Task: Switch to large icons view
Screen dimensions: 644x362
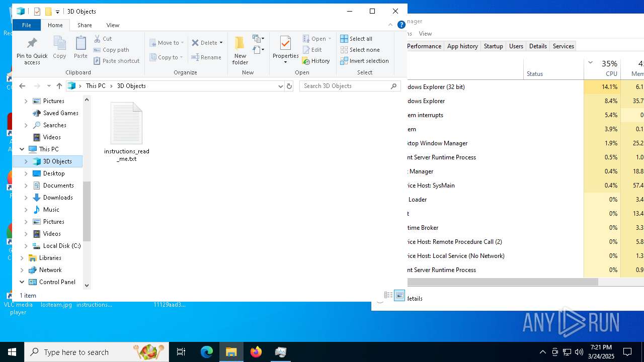Action: point(399,295)
